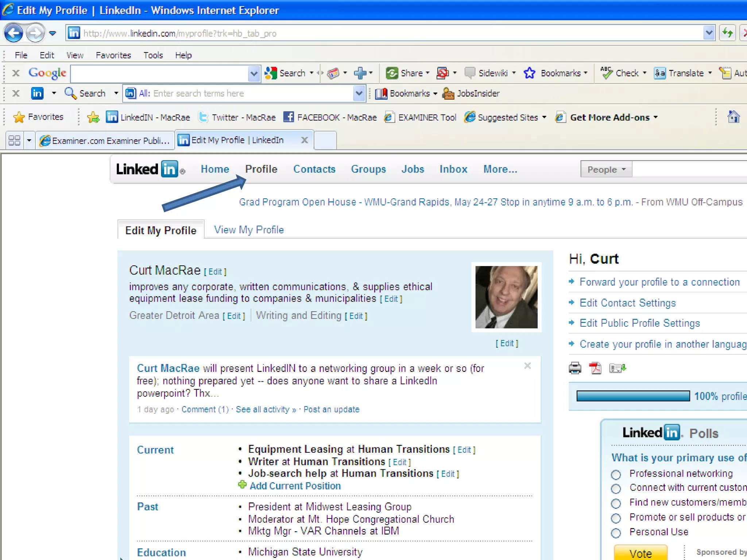The height and width of the screenshot is (560, 747).
Task: Click the Google toolbar Share icon
Action: pos(392,73)
